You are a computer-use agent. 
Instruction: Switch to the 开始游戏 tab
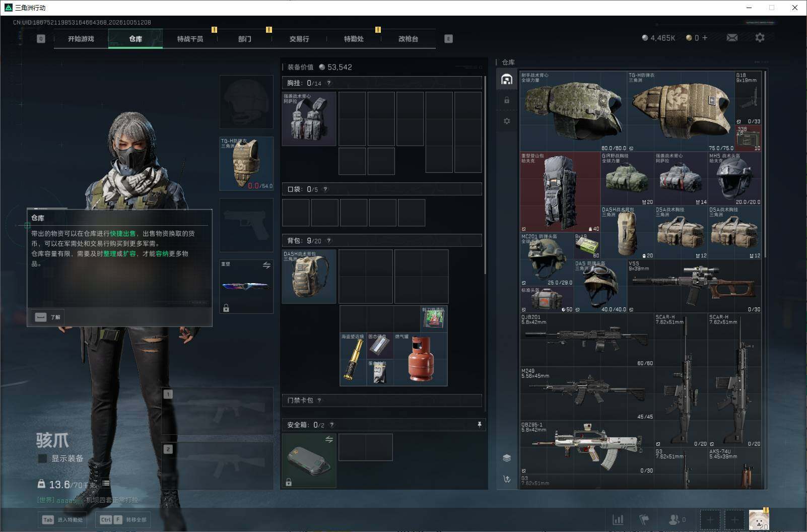point(81,39)
